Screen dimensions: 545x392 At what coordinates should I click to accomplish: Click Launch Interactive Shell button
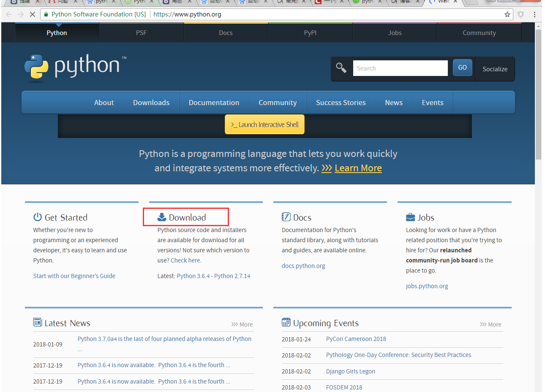coord(264,124)
